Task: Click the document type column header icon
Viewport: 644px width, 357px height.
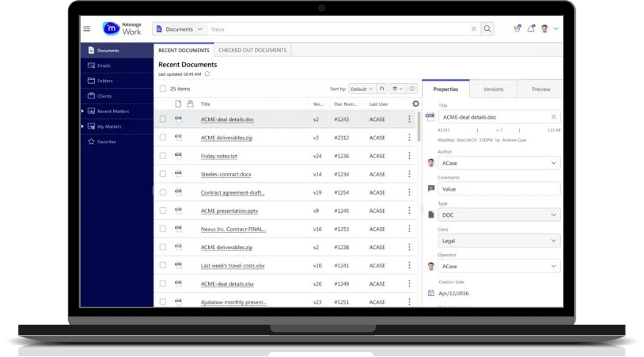Action: (178, 104)
